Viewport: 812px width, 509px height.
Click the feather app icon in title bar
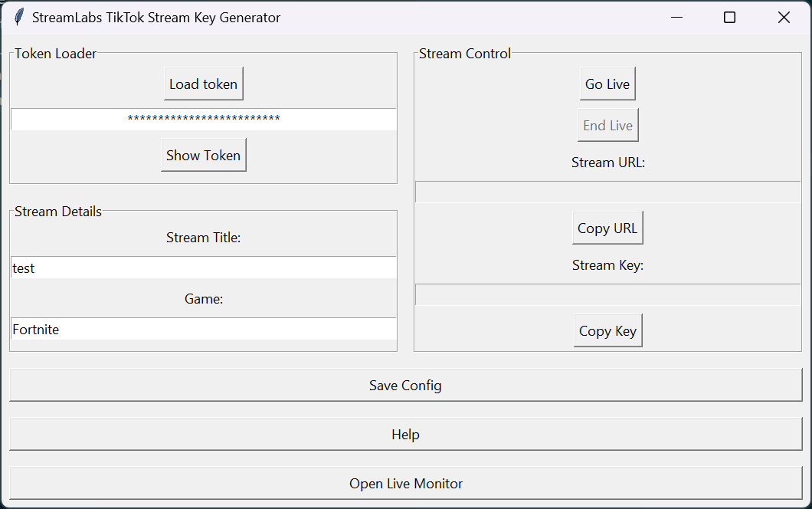18,17
